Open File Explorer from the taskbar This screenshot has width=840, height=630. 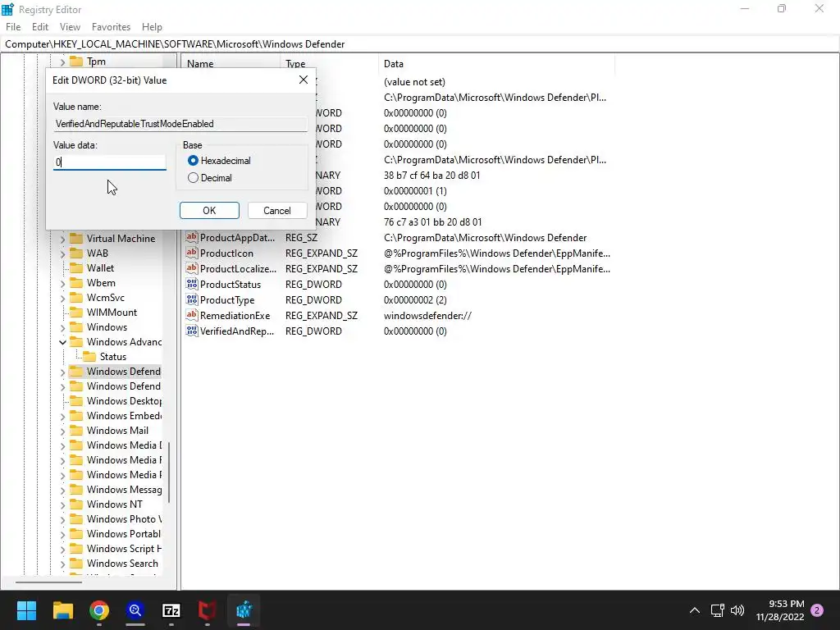point(62,610)
